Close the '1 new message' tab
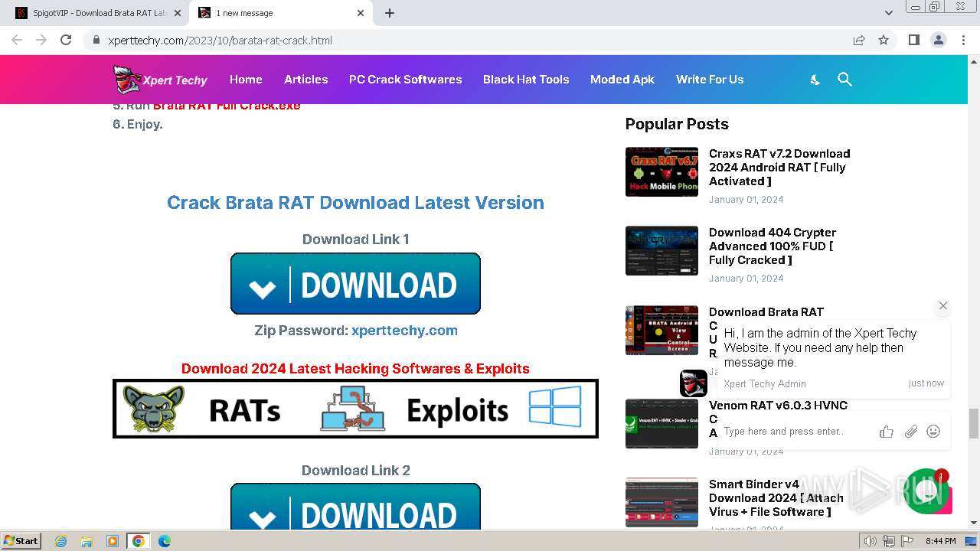 point(361,13)
